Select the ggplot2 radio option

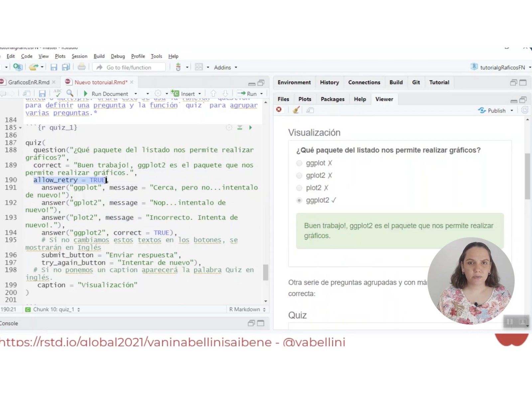point(299,200)
